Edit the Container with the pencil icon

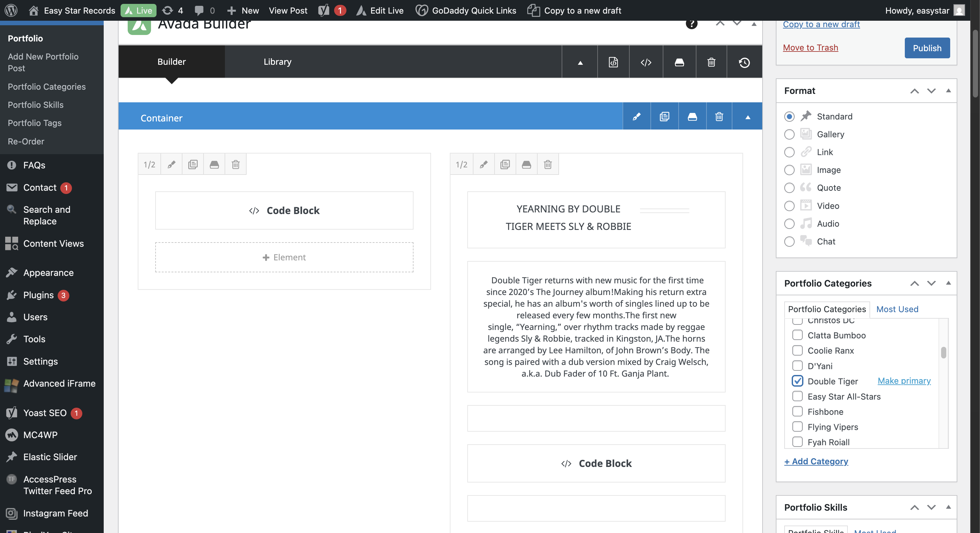tap(636, 116)
